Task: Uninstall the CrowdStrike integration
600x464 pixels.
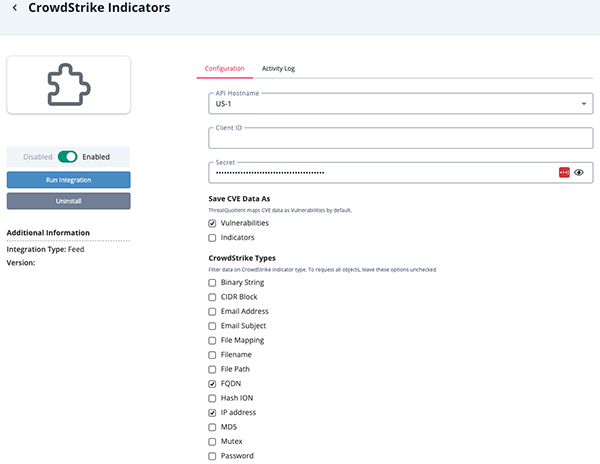Action: tap(68, 201)
